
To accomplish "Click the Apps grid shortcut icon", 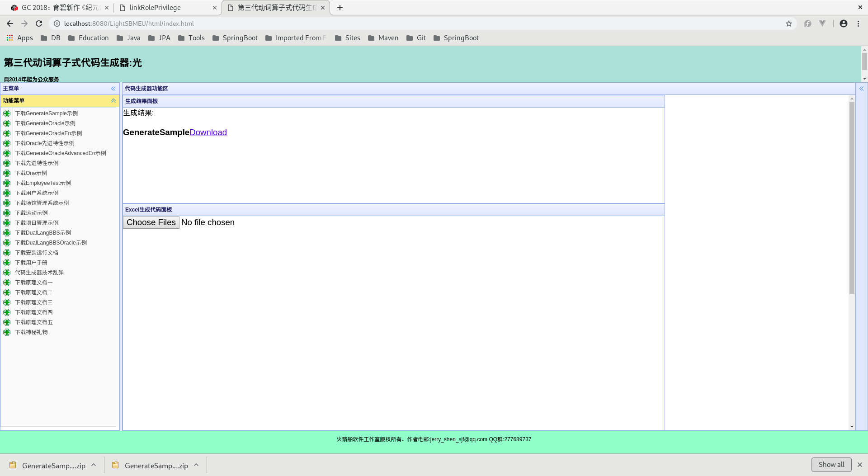I will click(9, 38).
